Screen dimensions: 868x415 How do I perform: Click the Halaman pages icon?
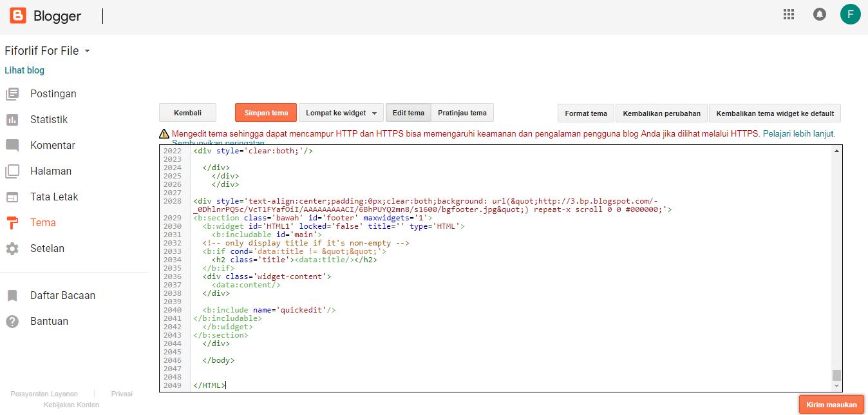12,171
